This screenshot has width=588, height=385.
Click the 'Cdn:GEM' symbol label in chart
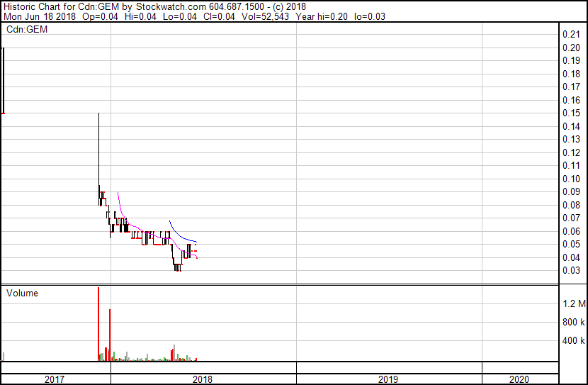(x=27, y=29)
